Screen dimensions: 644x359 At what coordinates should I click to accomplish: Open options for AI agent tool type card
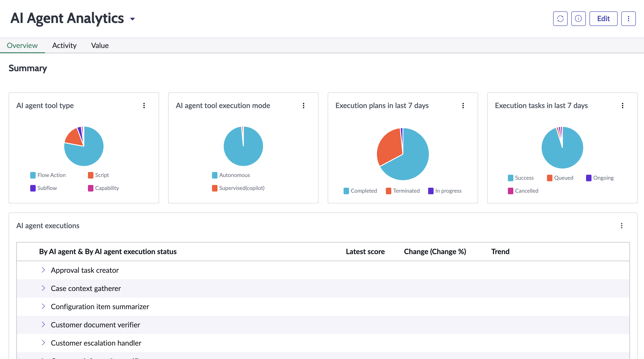(x=144, y=106)
